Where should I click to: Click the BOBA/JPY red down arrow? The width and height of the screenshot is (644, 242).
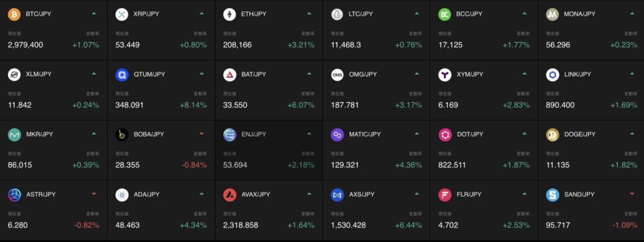(x=202, y=134)
